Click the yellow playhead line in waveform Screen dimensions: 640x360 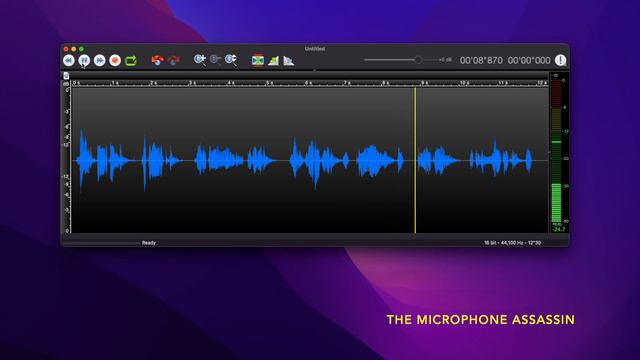(415, 160)
